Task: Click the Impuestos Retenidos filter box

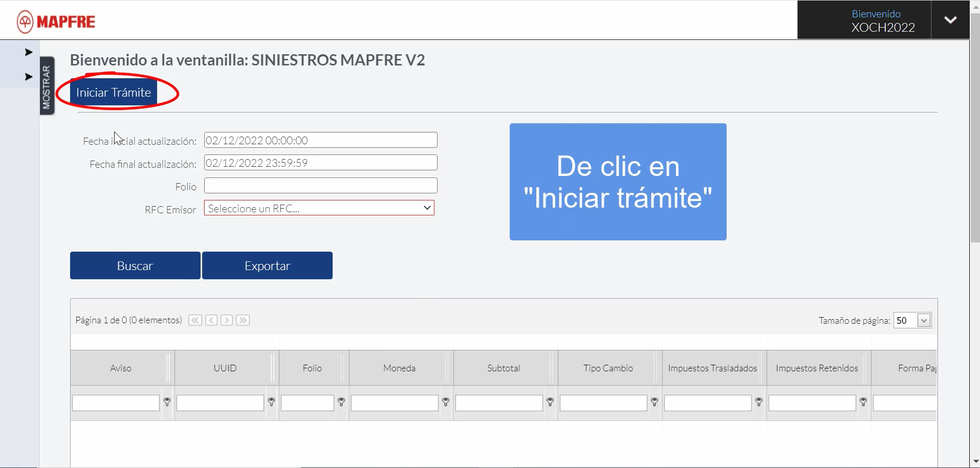Action: coord(812,403)
